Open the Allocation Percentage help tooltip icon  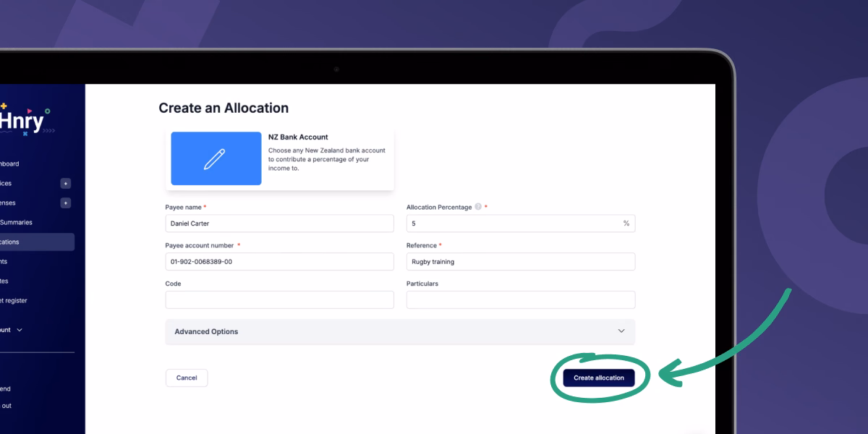pyautogui.click(x=478, y=207)
